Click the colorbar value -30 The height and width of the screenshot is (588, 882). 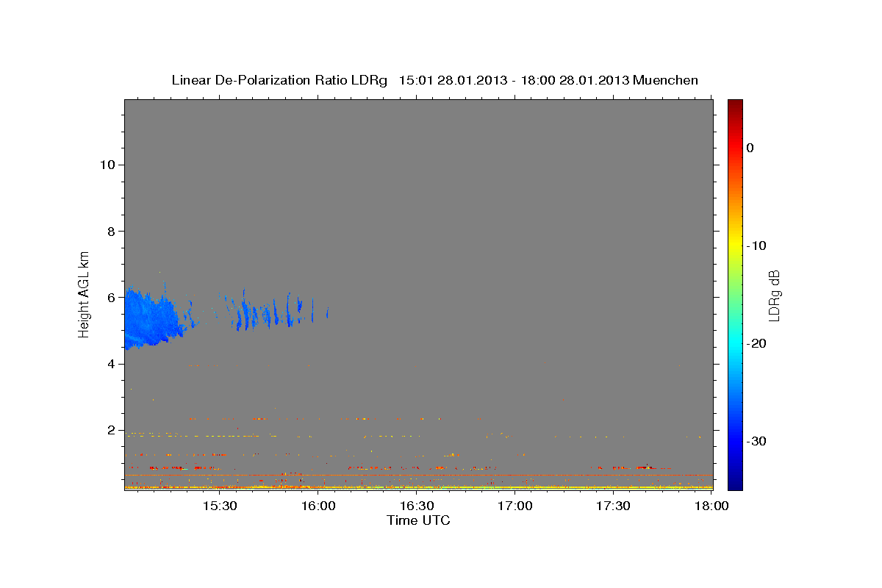pos(756,442)
